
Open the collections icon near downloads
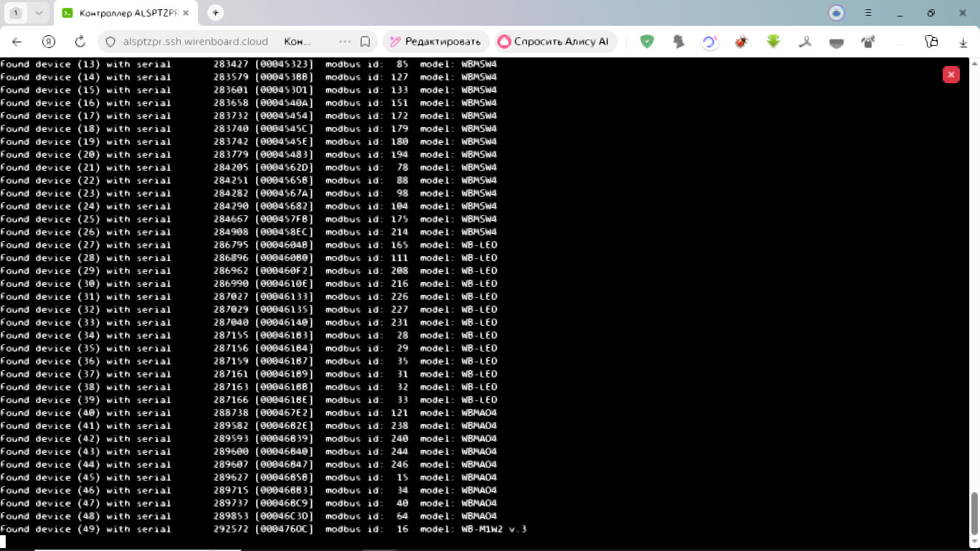[x=931, y=42]
